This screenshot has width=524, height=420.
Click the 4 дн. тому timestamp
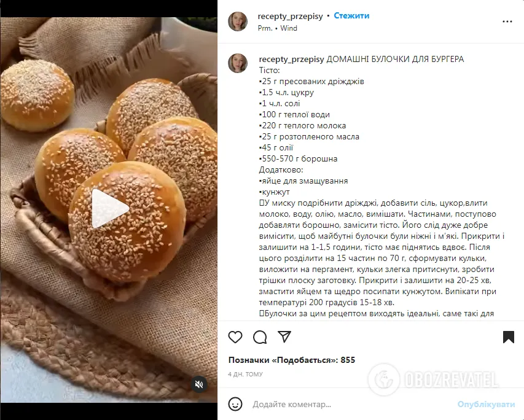pyautogui.click(x=245, y=374)
